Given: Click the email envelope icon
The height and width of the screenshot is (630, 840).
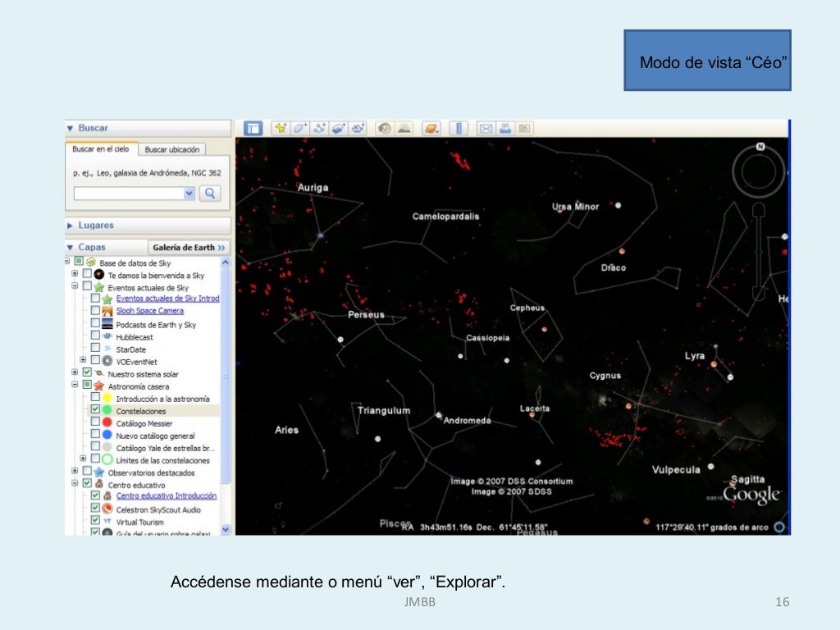Looking at the screenshot, I should point(486,129).
